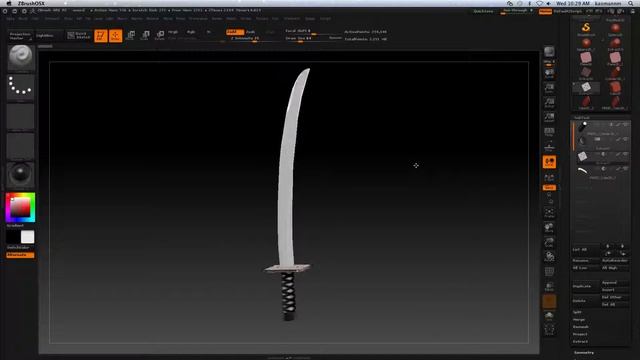Open the current brush thumbnail
The width and height of the screenshot is (640, 360).
pos(21,58)
